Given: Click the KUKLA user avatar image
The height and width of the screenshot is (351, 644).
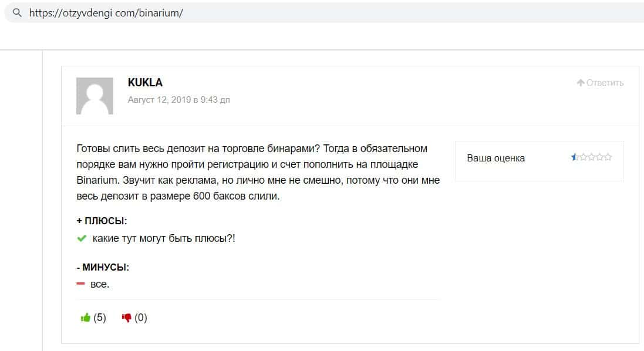Looking at the screenshot, I should pos(95,96).
